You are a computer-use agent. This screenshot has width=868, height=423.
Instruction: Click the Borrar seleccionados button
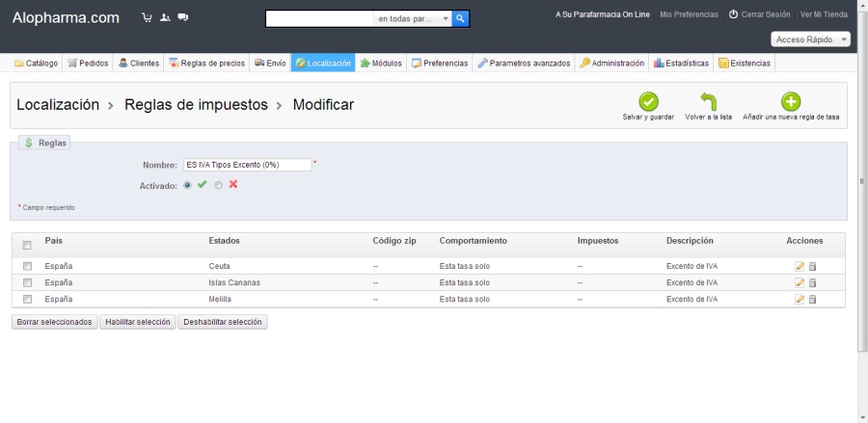pyautogui.click(x=54, y=322)
